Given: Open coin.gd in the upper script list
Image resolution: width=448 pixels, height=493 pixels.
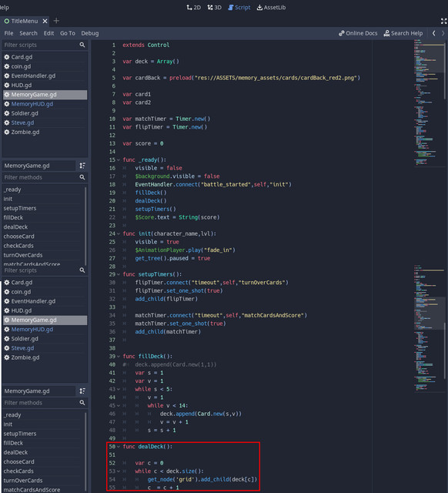Looking at the screenshot, I should pos(45,66).
